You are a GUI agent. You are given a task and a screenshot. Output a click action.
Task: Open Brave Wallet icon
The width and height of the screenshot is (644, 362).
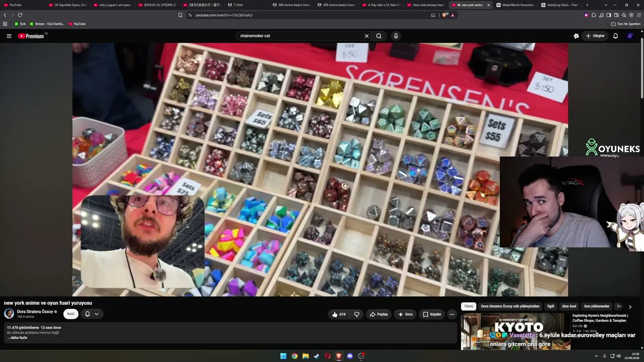coord(616,15)
